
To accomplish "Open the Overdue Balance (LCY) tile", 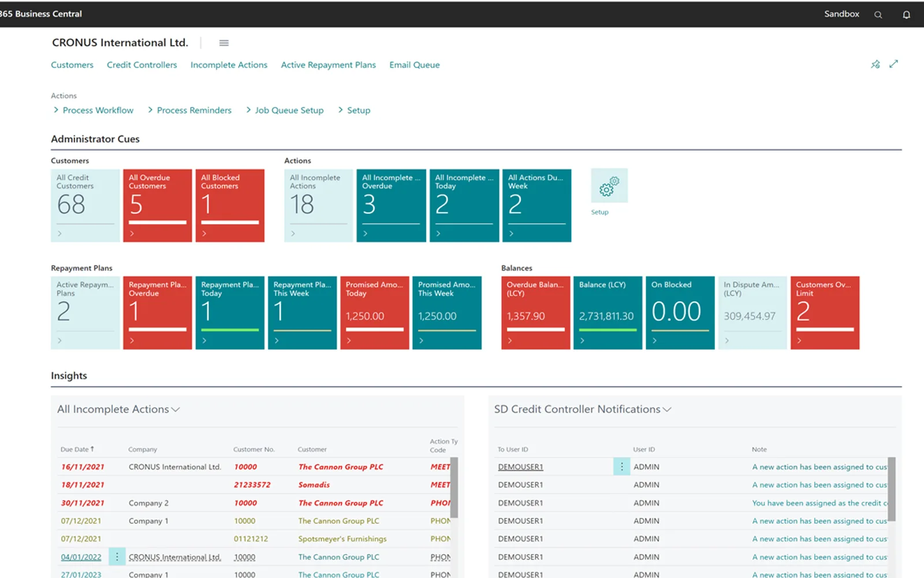I will (535, 313).
